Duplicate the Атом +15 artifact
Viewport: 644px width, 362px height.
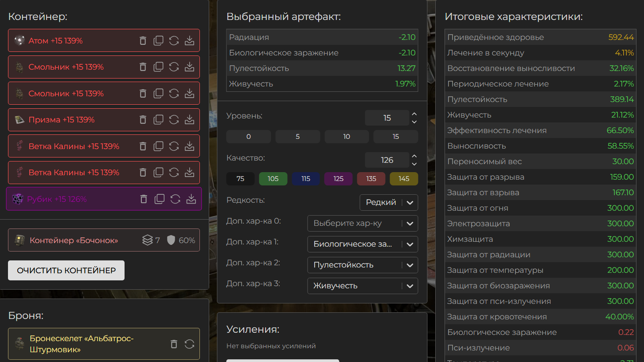coord(158,41)
